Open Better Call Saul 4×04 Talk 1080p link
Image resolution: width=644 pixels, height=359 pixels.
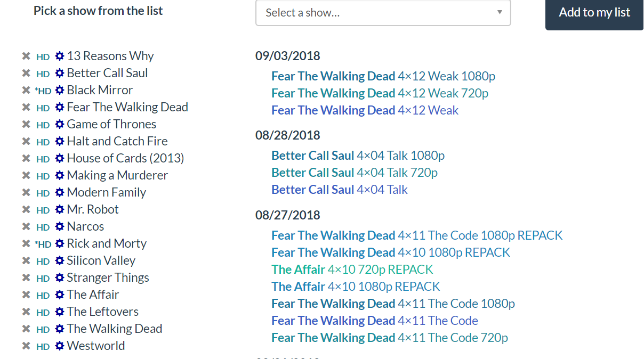point(358,156)
